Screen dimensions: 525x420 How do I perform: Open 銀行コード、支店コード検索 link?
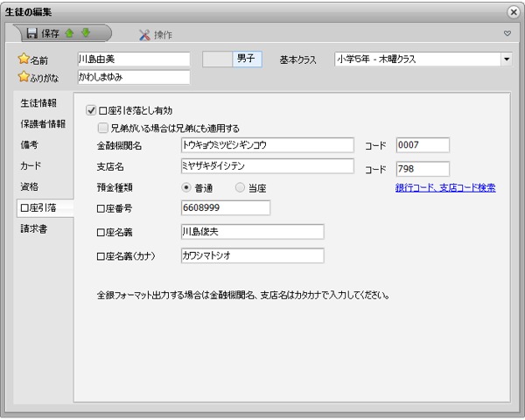click(445, 187)
